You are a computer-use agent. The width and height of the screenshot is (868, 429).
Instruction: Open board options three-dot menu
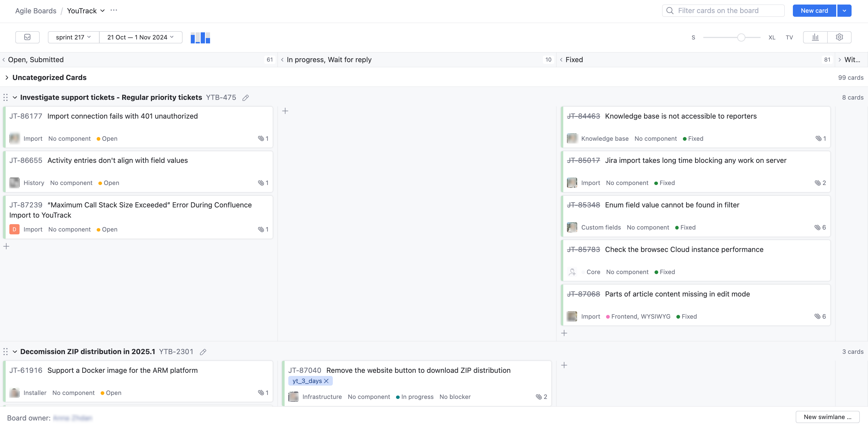(x=114, y=10)
